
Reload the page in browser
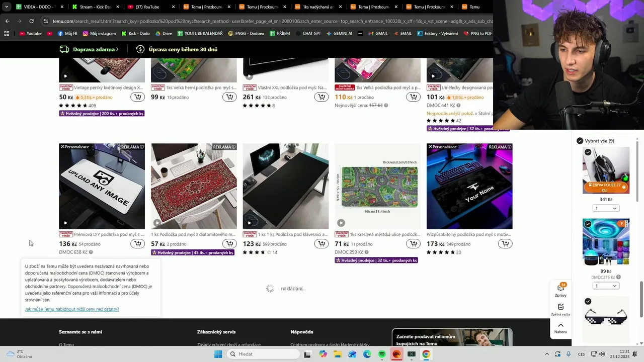pyautogui.click(x=31, y=21)
